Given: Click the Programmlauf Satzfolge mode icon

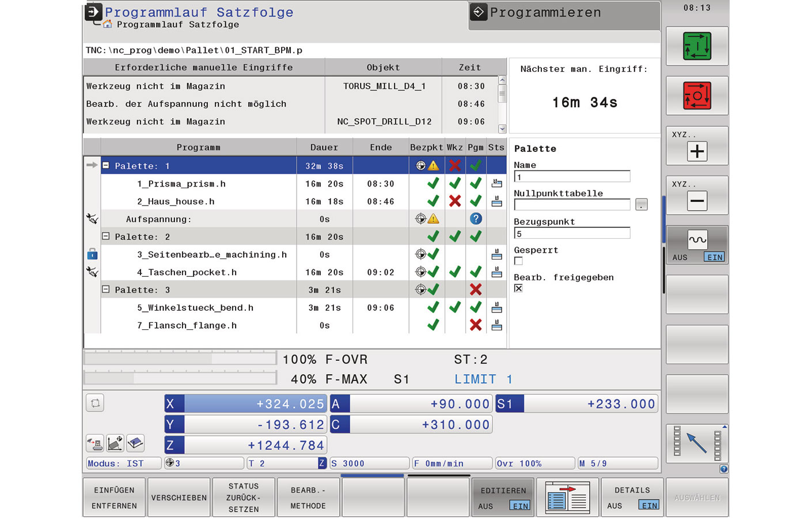Looking at the screenshot, I should [x=93, y=12].
